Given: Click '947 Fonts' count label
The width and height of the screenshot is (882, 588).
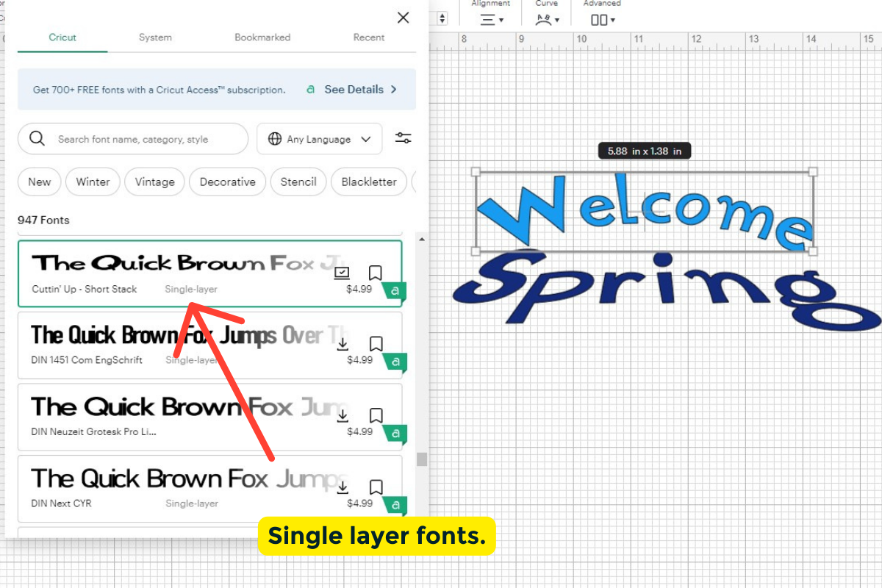Looking at the screenshot, I should (43, 220).
